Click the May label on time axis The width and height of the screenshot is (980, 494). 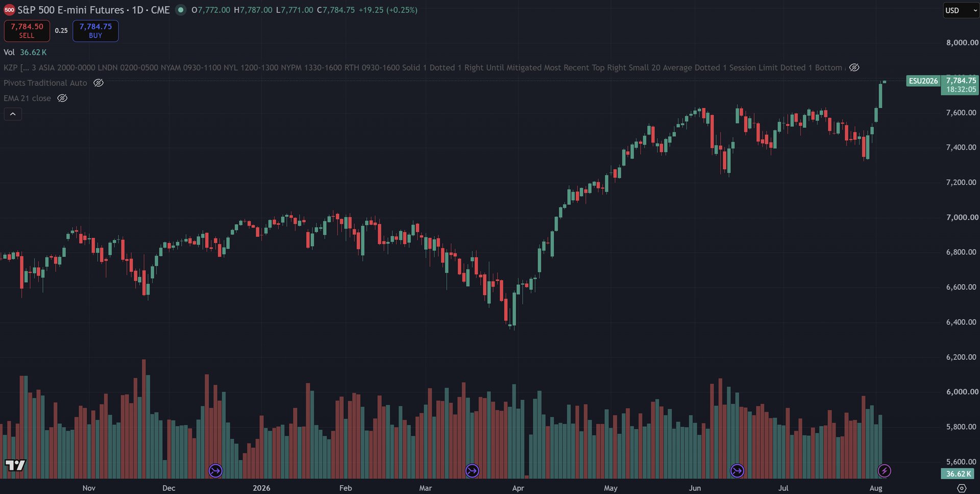[x=610, y=488]
